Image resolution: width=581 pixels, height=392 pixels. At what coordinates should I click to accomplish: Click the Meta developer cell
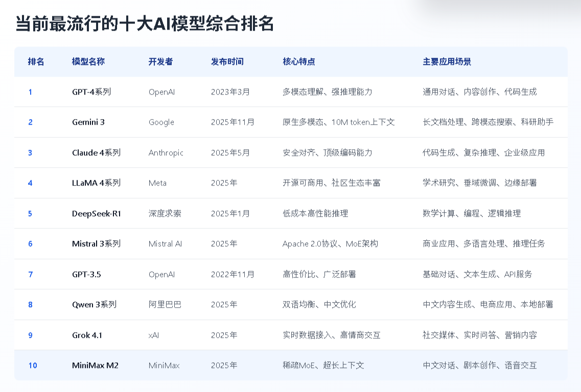157,183
